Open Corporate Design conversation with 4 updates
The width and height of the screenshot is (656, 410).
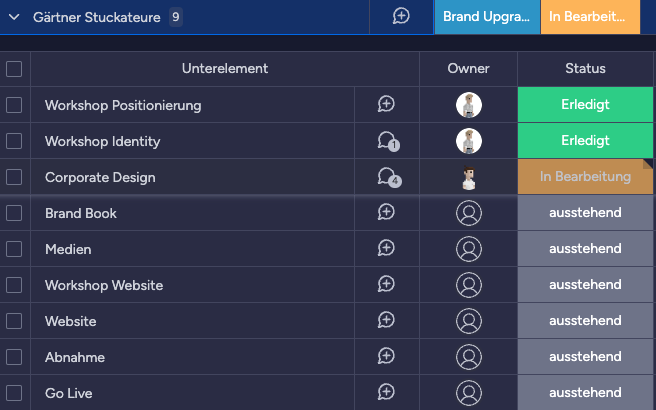pyautogui.click(x=386, y=177)
